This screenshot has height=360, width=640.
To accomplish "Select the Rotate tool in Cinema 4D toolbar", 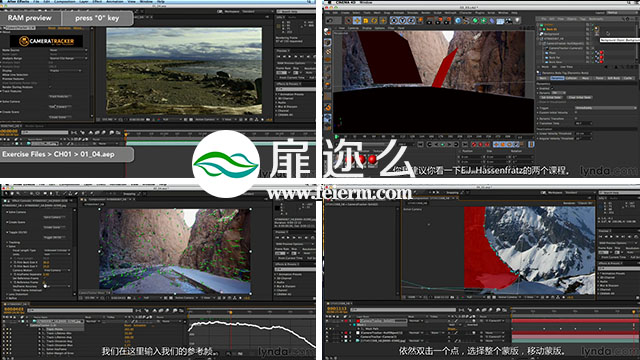I will click(374, 20).
